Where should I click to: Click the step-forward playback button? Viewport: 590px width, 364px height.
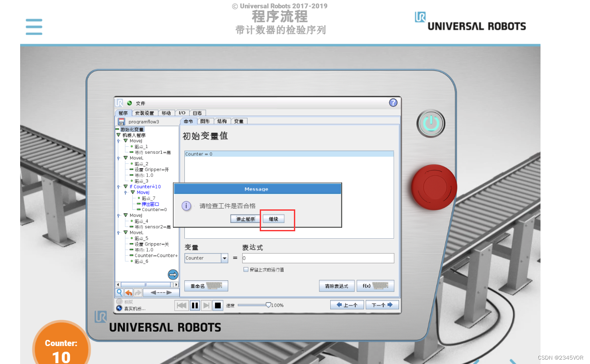[206, 305]
